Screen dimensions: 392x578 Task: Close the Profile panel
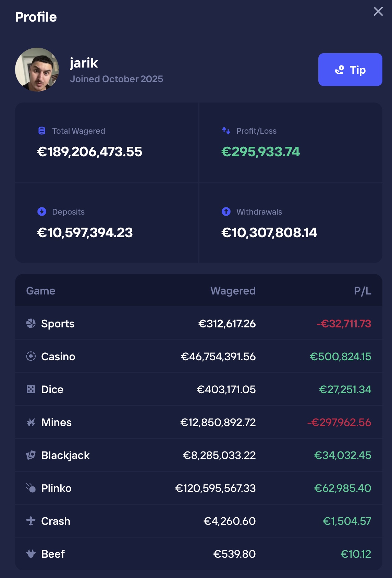click(378, 11)
